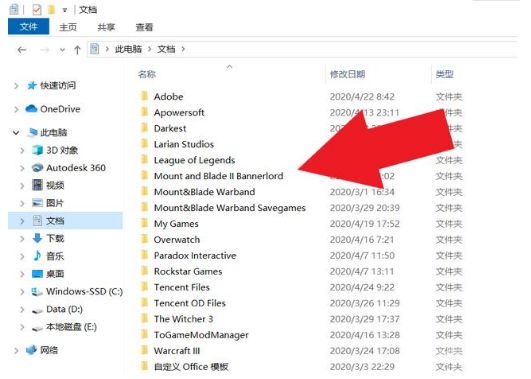Go up one folder level arrow
Image resolution: width=531 pixels, height=379 pixels.
tap(77, 50)
